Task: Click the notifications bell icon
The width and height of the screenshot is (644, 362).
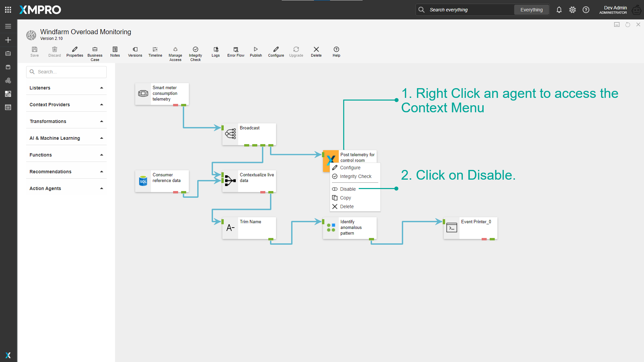Action: point(559,10)
